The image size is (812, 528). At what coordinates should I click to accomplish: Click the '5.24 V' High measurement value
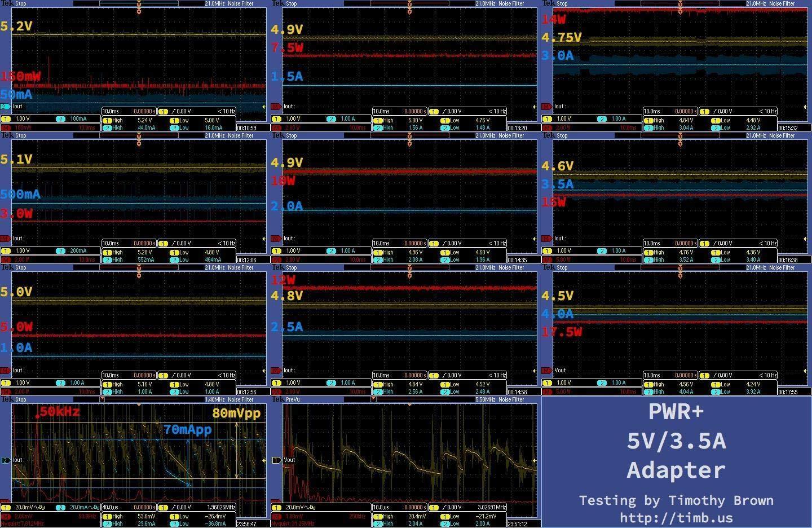click(x=145, y=120)
